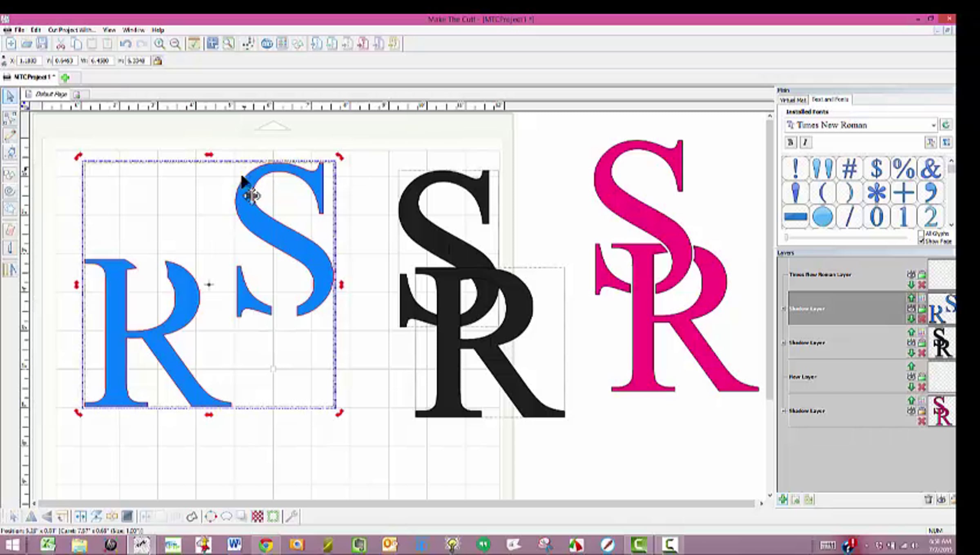This screenshot has width=980, height=555.
Task: Insert the plus sign glyph
Action: click(x=904, y=192)
